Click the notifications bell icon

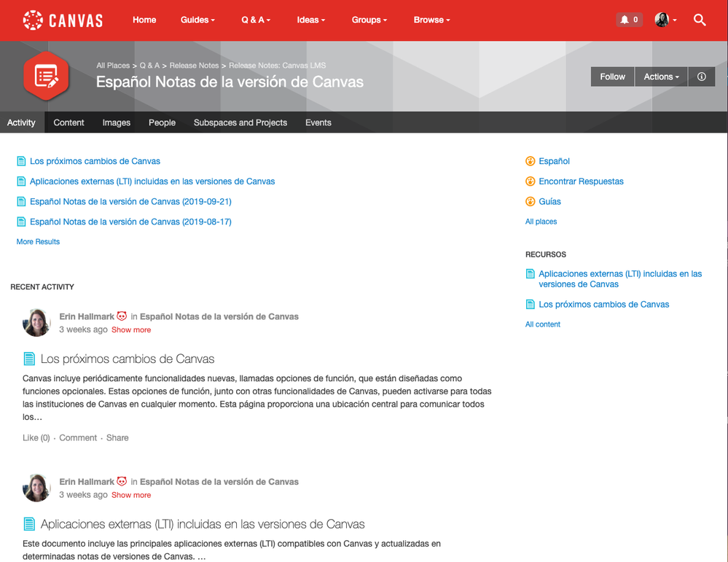(624, 20)
